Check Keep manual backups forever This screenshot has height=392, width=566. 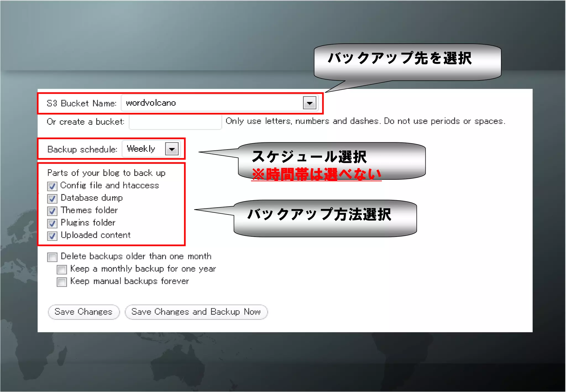click(x=62, y=282)
